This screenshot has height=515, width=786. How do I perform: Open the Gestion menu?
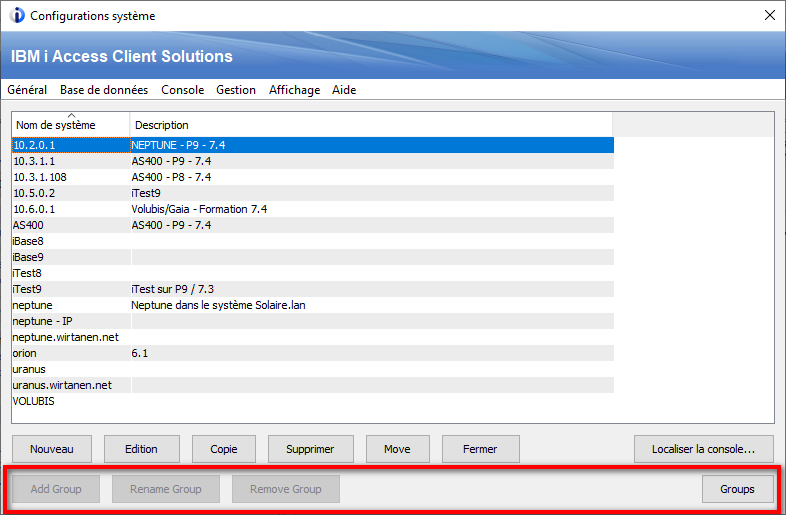click(x=236, y=90)
